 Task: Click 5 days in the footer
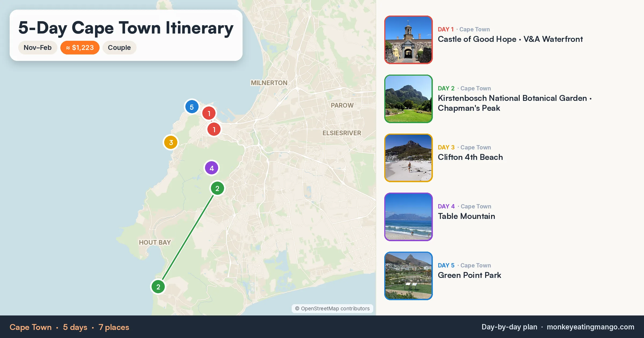click(x=75, y=327)
